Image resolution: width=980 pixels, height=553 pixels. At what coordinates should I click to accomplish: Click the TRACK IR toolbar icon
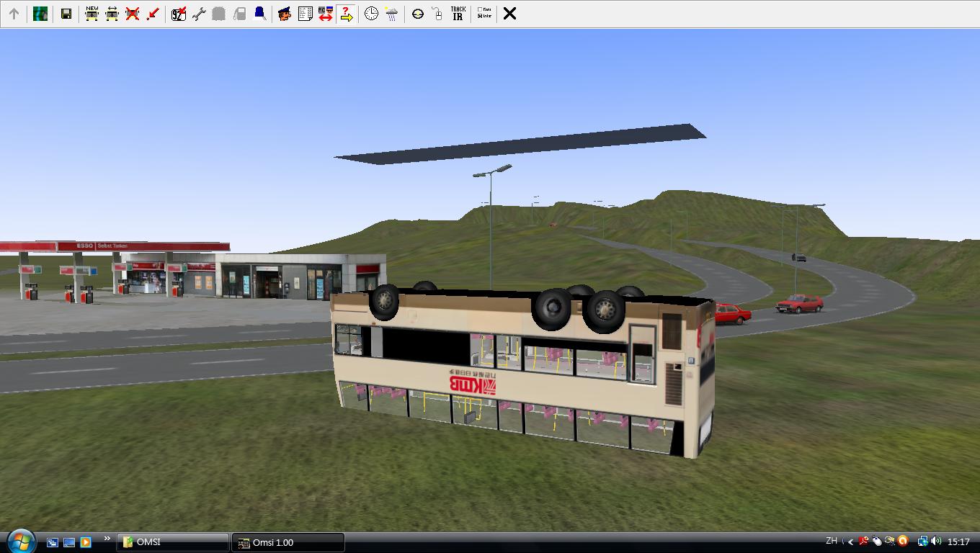458,14
